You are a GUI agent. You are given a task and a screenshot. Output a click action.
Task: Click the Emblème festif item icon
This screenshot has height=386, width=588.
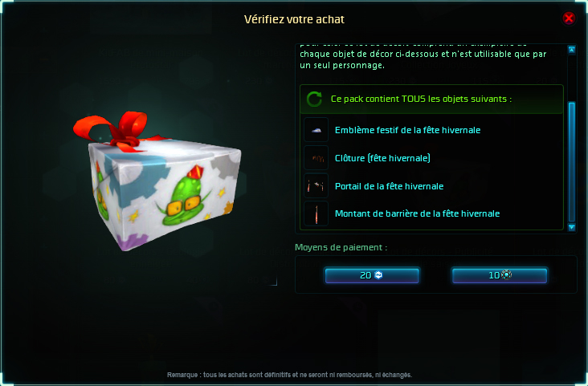(x=316, y=130)
